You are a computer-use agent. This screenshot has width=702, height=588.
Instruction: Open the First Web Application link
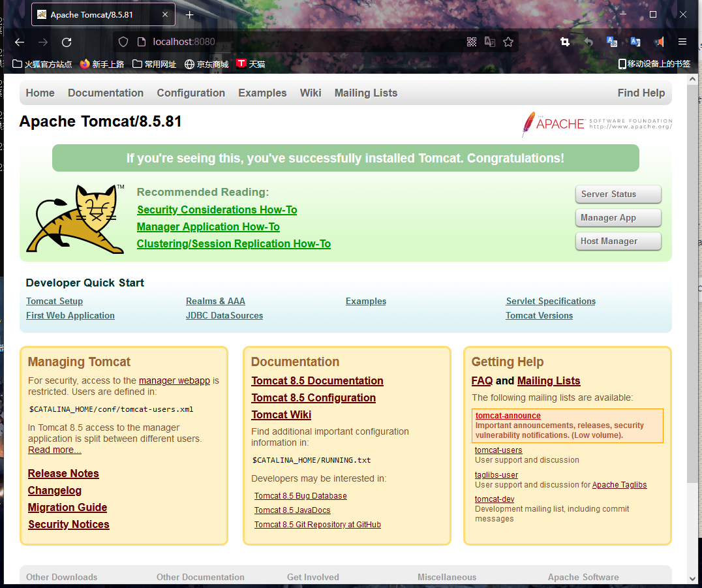[70, 315]
